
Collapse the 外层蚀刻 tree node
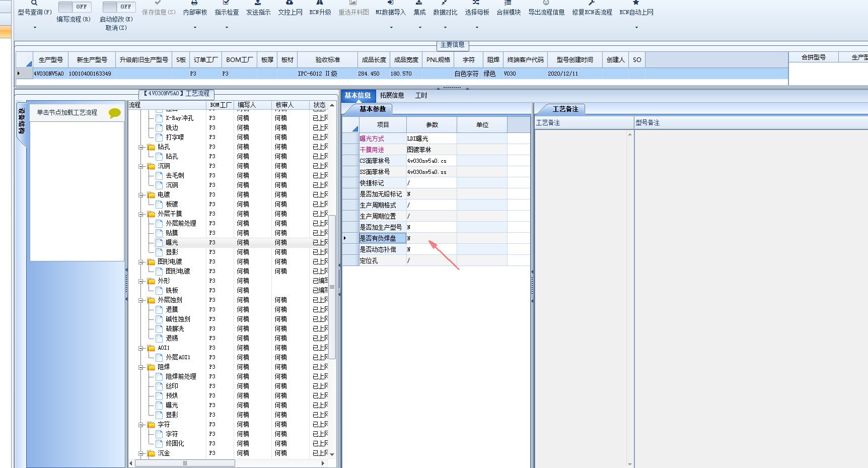[x=141, y=300]
